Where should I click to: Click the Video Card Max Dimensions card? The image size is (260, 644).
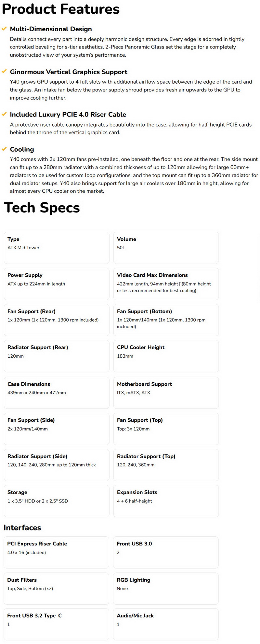click(x=166, y=284)
